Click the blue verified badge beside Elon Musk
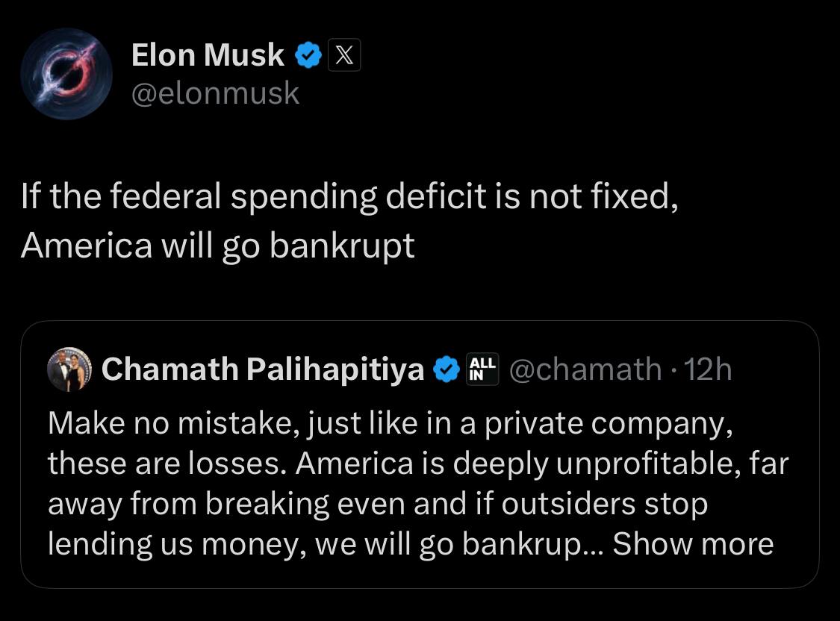840x621 pixels. coord(309,55)
